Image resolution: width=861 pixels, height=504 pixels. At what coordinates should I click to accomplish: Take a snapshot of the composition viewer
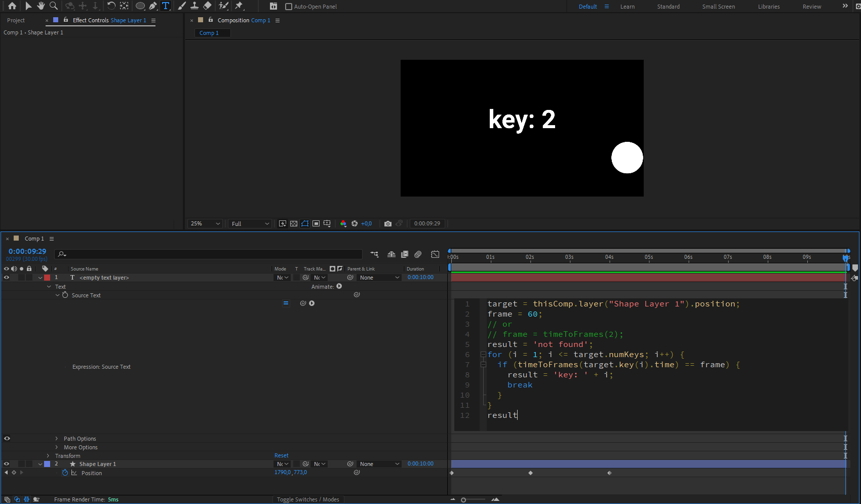point(388,223)
